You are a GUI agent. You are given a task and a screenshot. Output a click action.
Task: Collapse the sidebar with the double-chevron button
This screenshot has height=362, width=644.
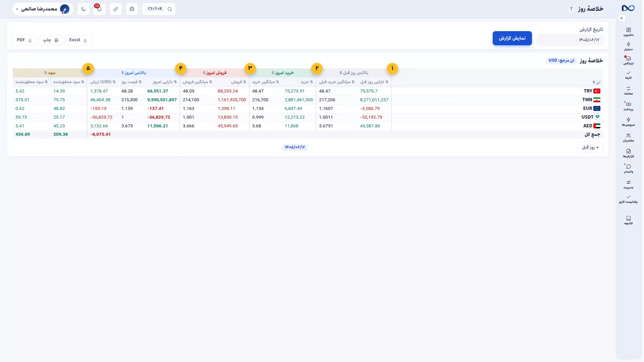coord(621,18)
